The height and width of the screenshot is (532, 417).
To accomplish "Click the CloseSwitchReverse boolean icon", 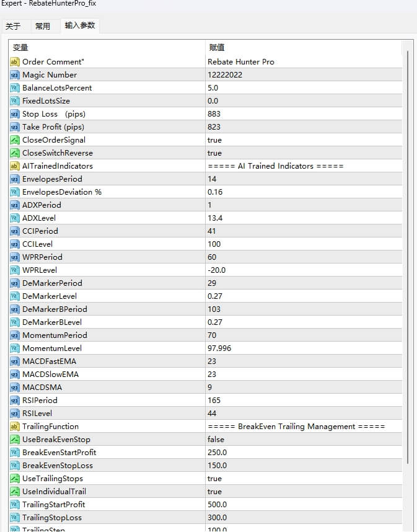I will tap(15, 153).
